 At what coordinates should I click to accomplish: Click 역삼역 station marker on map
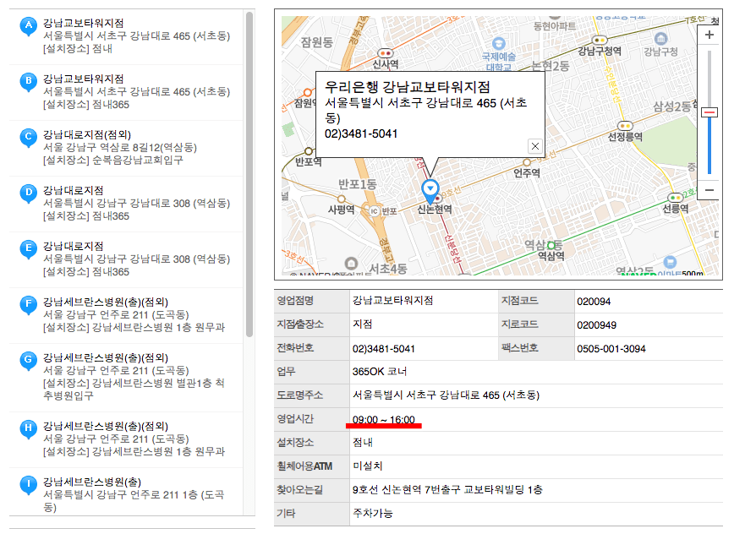pyautogui.click(x=551, y=246)
